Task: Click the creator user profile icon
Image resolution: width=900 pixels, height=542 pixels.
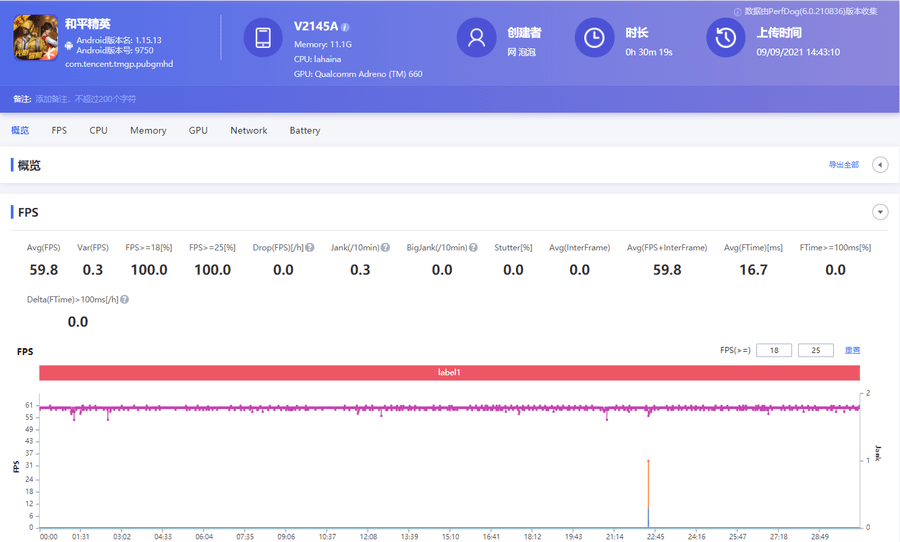Action: pos(476,38)
